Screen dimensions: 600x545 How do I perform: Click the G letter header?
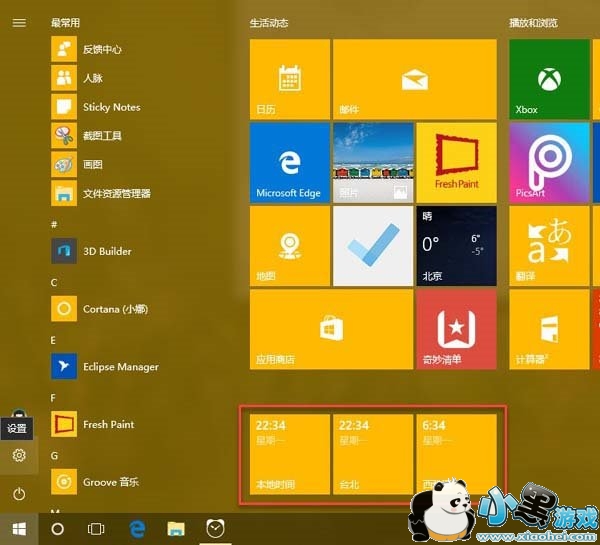(x=54, y=456)
